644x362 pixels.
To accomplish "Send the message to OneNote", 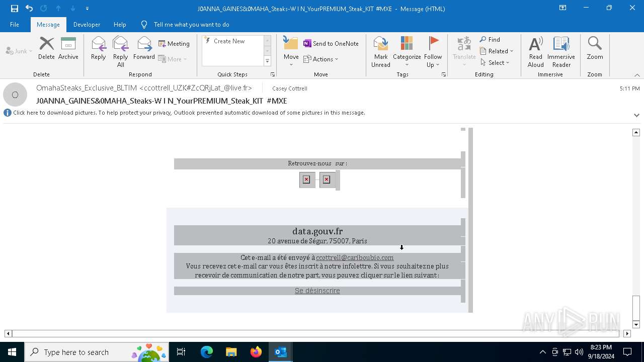I will pyautogui.click(x=331, y=44).
